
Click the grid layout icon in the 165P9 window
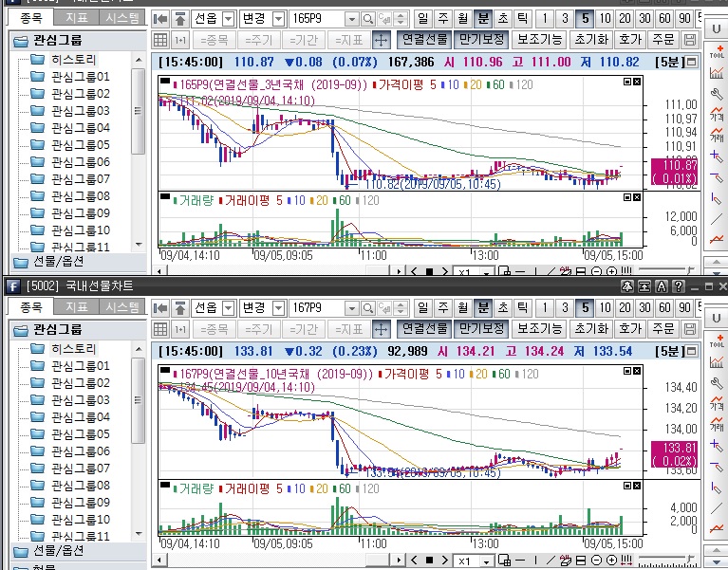point(160,40)
